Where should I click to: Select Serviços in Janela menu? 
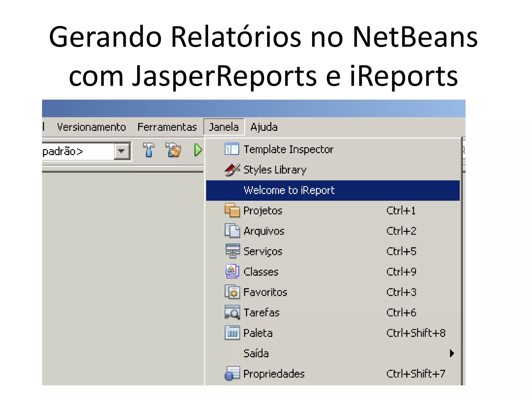[x=333, y=251]
